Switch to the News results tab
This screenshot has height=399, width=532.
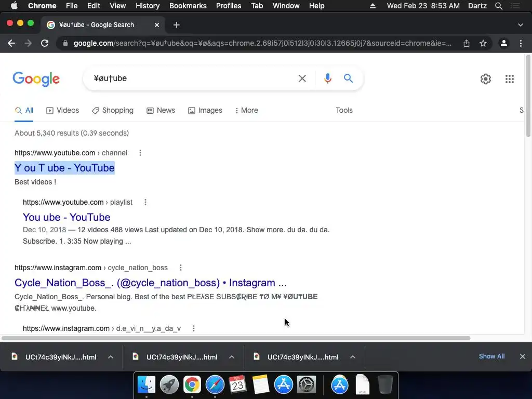tap(161, 111)
